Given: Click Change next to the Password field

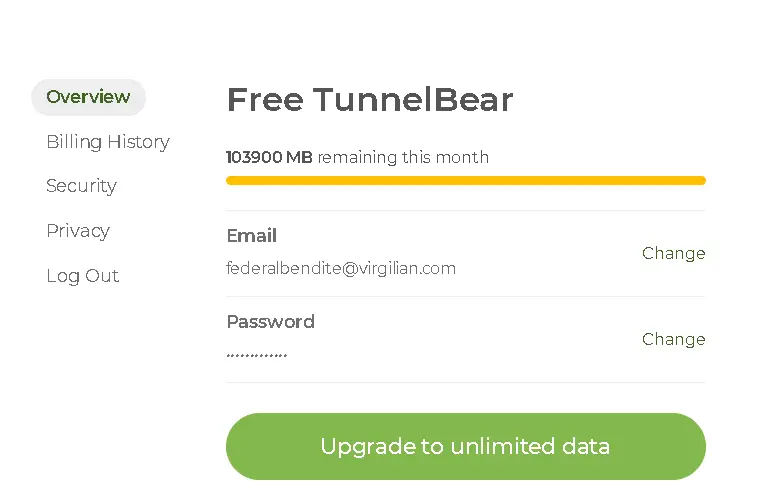Looking at the screenshot, I should (673, 339).
